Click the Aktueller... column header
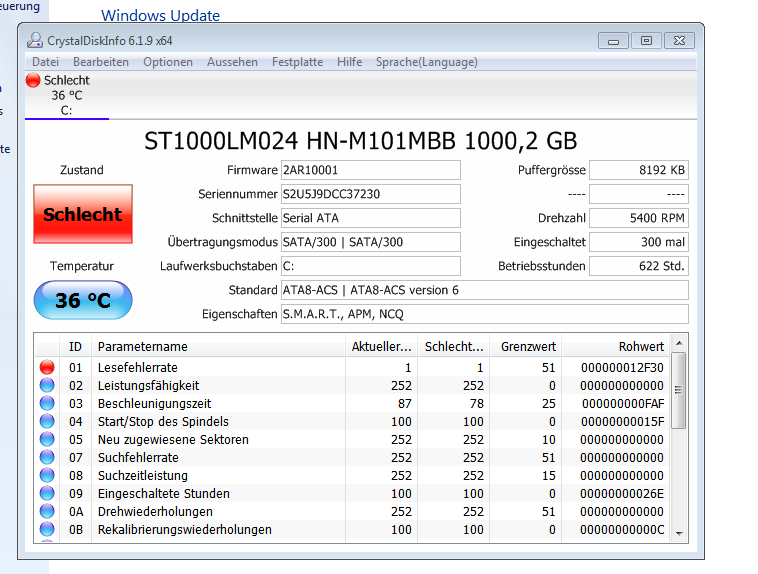This screenshot has height=574, width=758. click(381, 346)
